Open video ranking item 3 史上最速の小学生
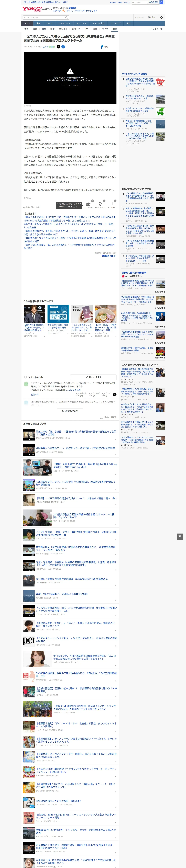This screenshot has height=868, width=186. [x=140, y=230]
